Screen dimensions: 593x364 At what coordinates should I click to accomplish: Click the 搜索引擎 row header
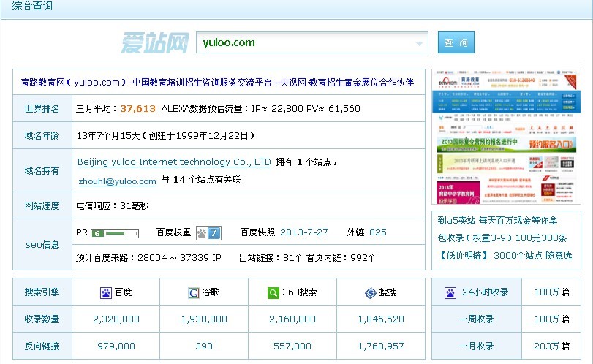pyautogui.click(x=42, y=292)
